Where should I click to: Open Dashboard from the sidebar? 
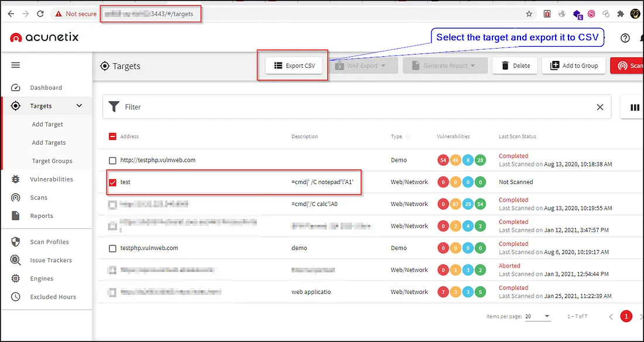[46, 88]
